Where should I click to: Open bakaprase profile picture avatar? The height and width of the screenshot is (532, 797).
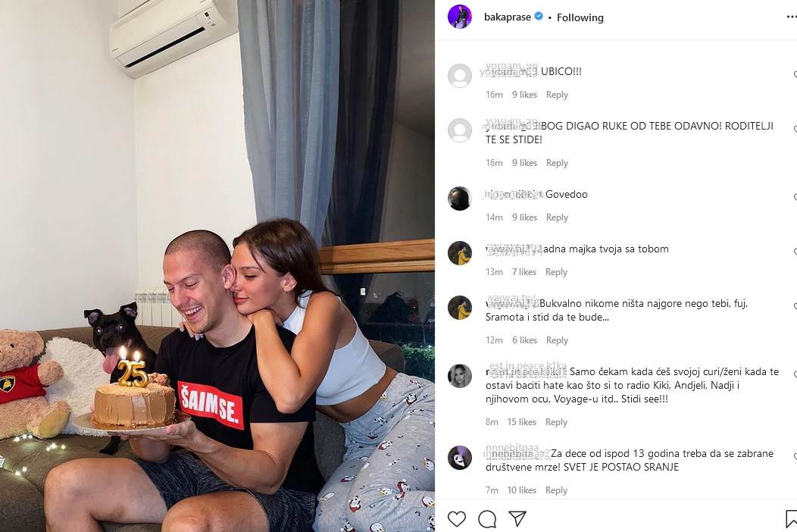pyautogui.click(x=460, y=17)
